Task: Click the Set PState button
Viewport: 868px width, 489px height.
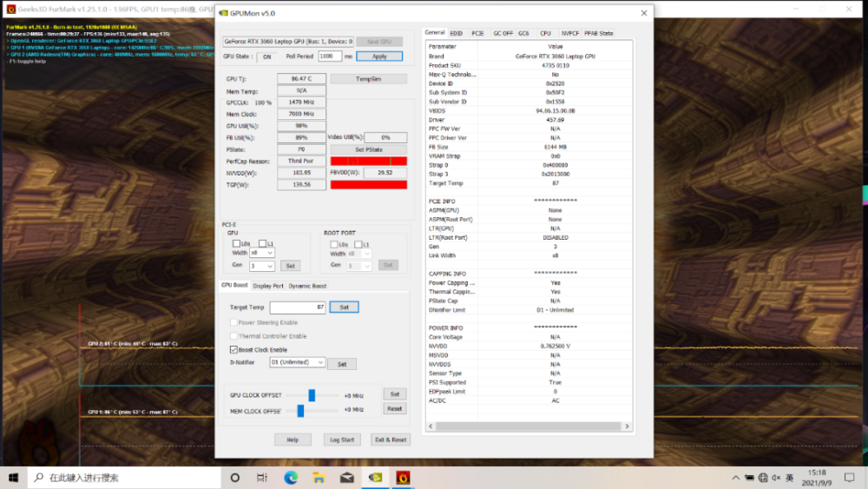Action: [368, 149]
